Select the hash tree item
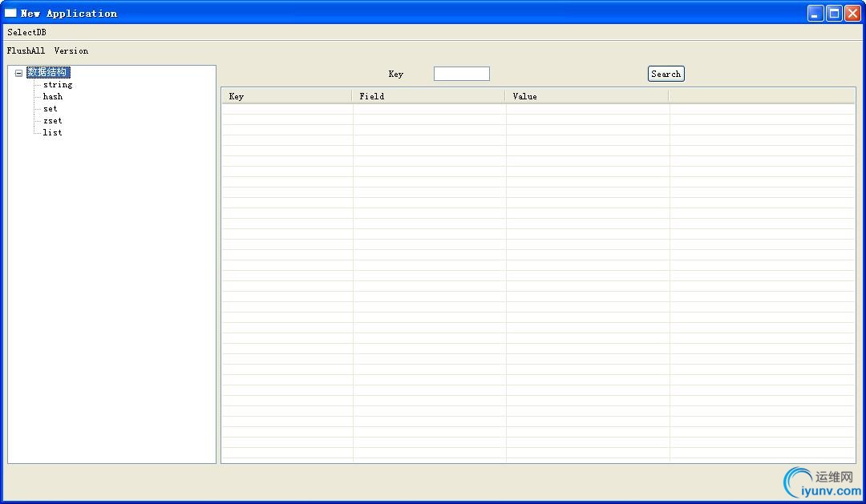866x504 pixels. pos(53,97)
